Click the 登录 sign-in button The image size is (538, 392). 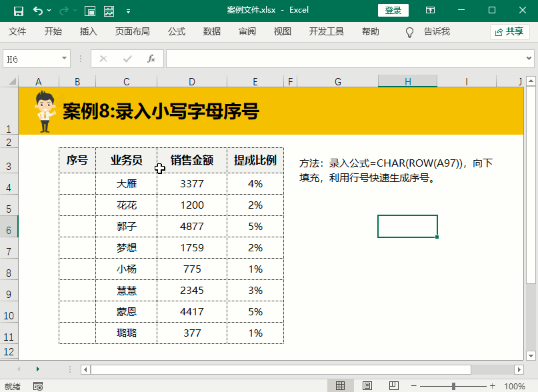[393, 10]
